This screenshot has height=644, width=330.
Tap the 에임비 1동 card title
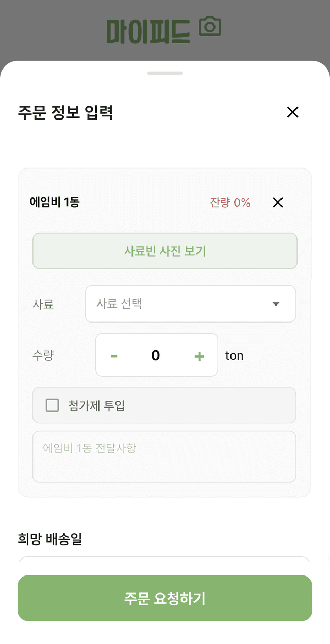point(53,202)
